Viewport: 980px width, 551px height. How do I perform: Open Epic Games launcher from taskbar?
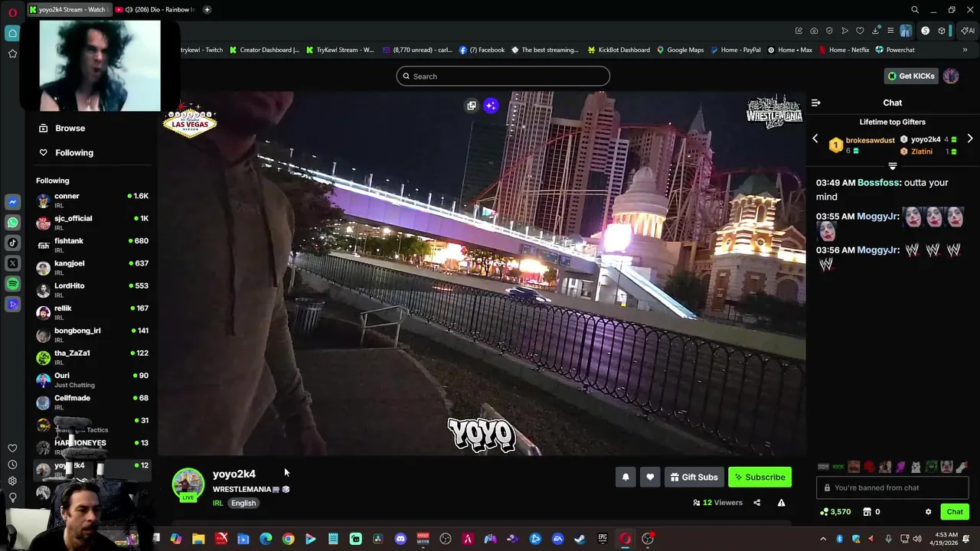pos(603,539)
